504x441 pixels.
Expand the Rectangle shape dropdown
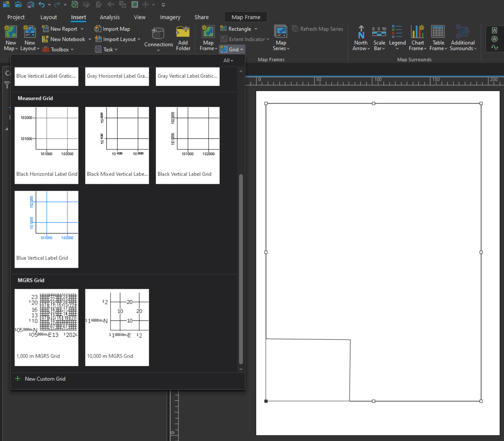tap(256, 29)
